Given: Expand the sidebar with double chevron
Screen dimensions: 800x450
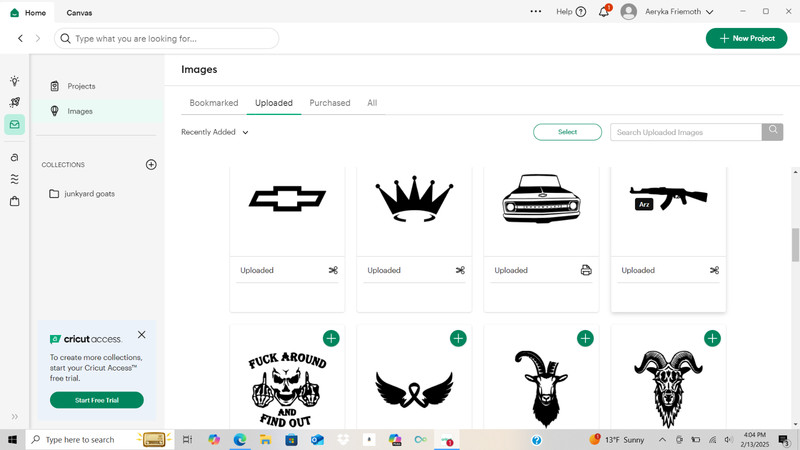Looking at the screenshot, I should click(x=15, y=416).
